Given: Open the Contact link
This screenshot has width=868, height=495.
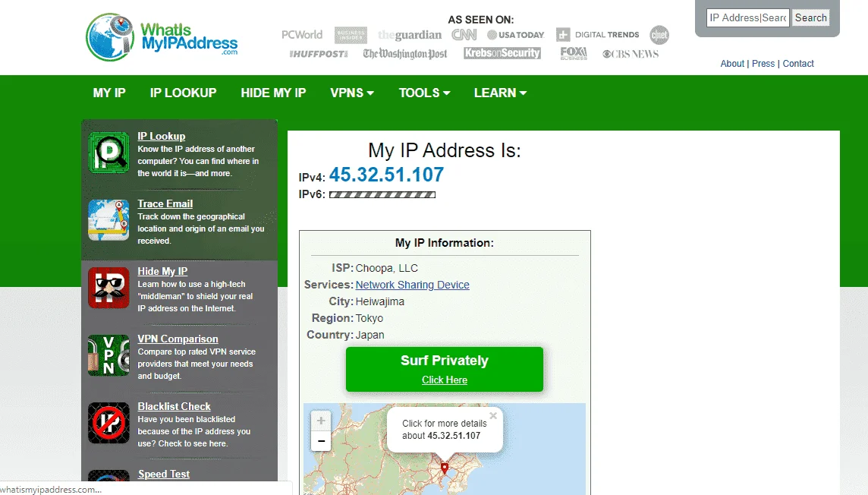Looking at the screenshot, I should click(798, 64).
